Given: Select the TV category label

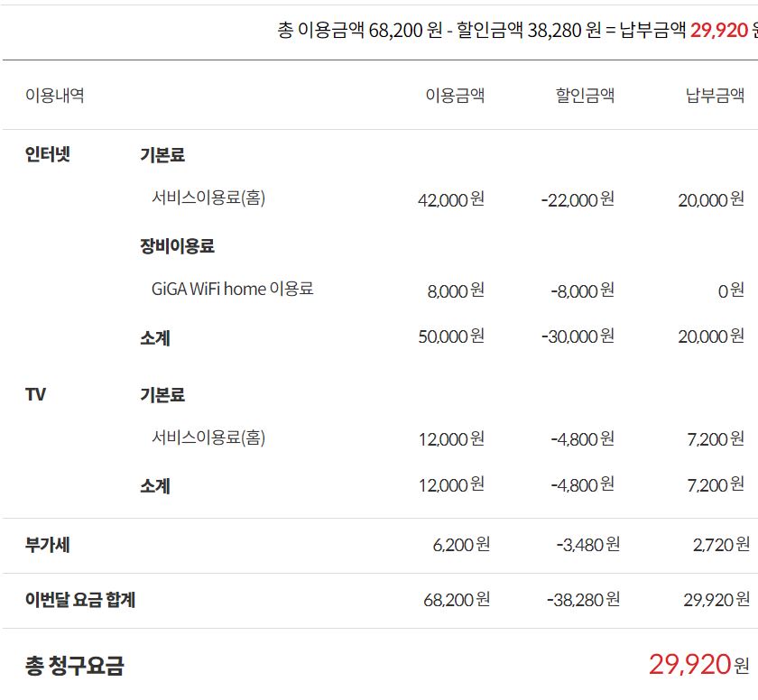Looking at the screenshot, I should coord(36,394).
